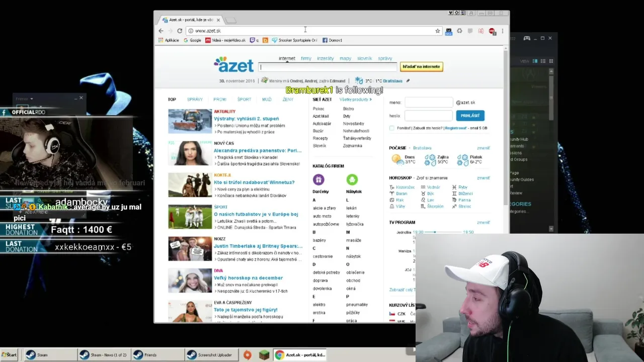The height and width of the screenshot is (362, 644).
Task: Open the Start menu
Action: pyautogui.click(x=9, y=355)
